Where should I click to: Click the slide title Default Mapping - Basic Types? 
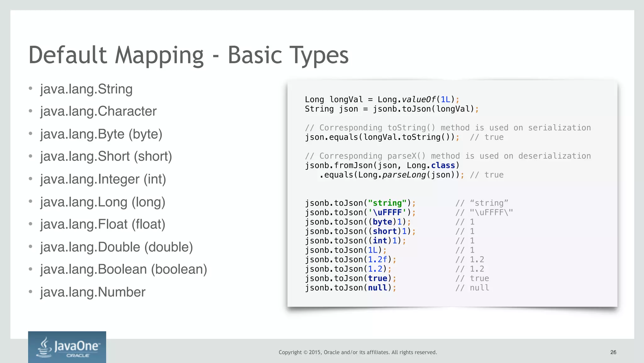[x=188, y=55]
